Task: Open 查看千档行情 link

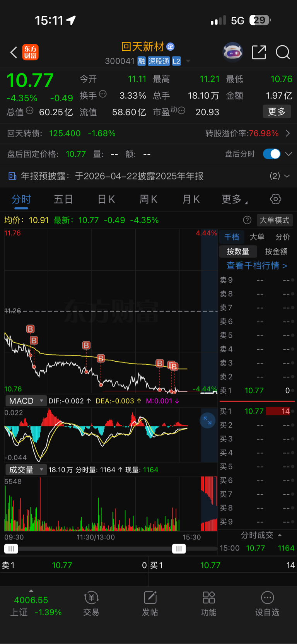Action: pos(257,265)
